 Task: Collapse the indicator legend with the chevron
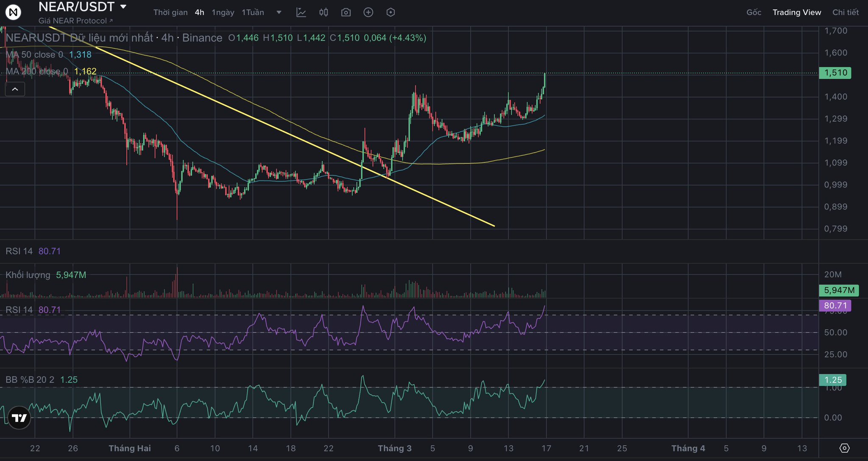coord(15,89)
